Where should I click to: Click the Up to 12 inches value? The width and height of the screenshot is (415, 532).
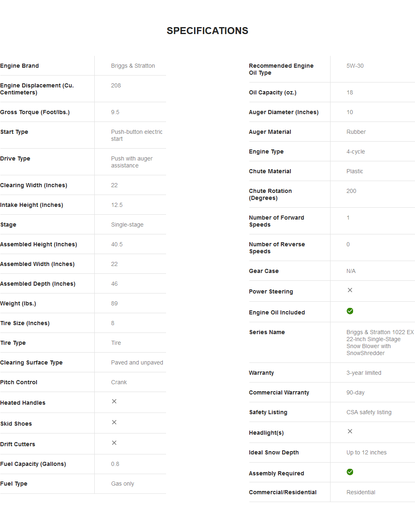coord(366,452)
